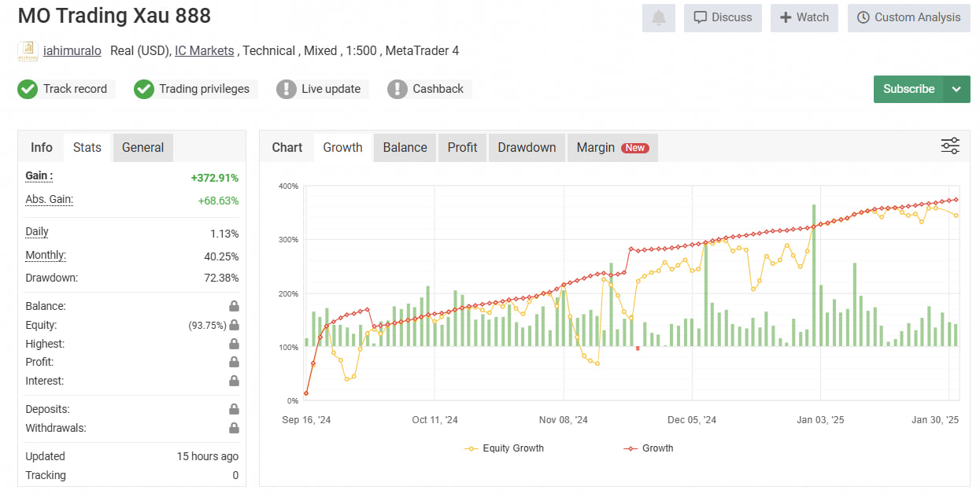This screenshot has height=494, width=980.
Task: Toggle Growth series in chart legend
Action: coord(649,448)
